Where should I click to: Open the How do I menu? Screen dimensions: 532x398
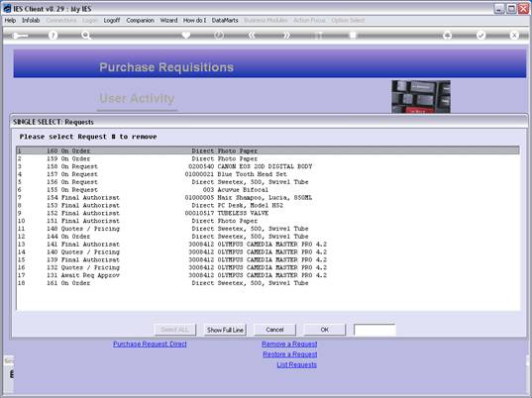[x=194, y=21]
